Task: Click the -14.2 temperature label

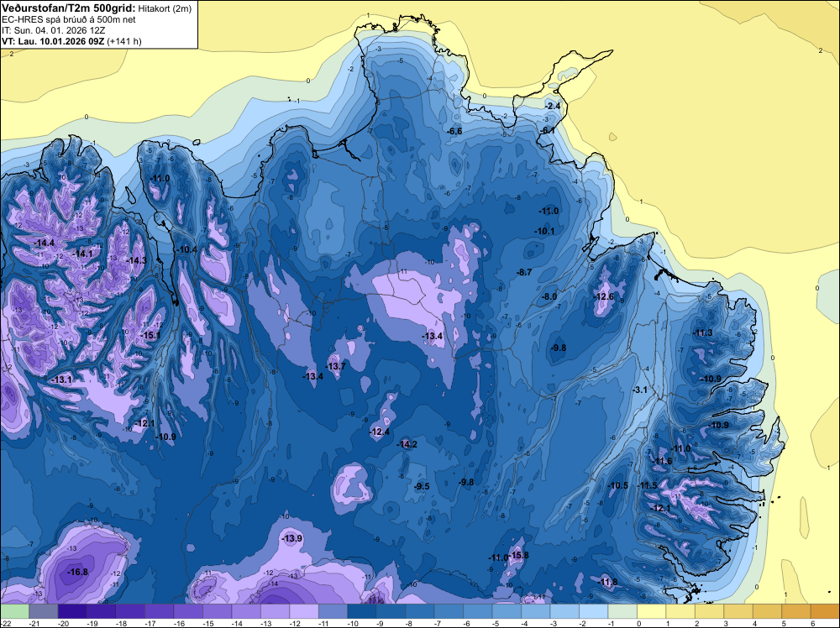Action: pyautogui.click(x=407, y=444)
